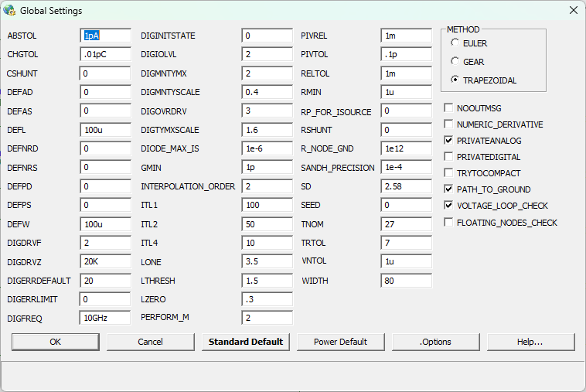This screenshot has height=392, width=586.
Task: Enable FLOATING_NODES_CHECK checkbox
Action: [449, 223]
